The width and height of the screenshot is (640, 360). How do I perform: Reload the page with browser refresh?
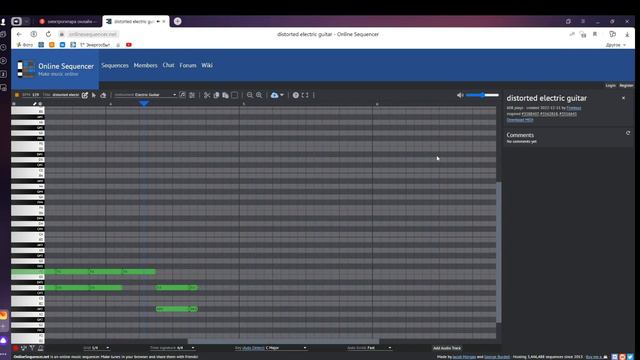(x=48, y=34)
